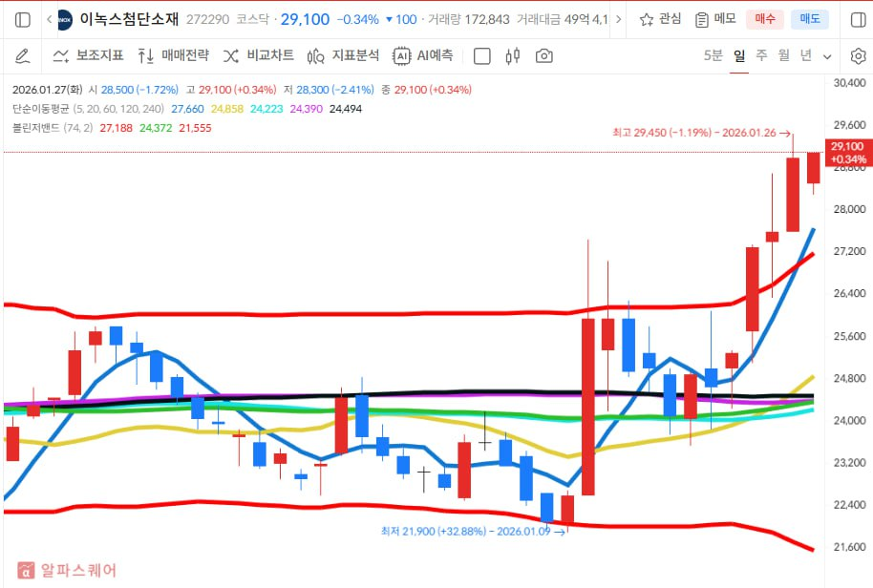This screenshot has height=588, width=873.
Task: Select the 주 weekly timeframe tab
Action: 761,55
